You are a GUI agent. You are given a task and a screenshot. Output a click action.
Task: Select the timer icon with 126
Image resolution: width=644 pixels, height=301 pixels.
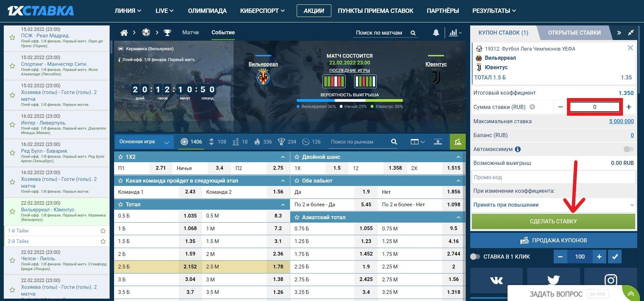306,142
